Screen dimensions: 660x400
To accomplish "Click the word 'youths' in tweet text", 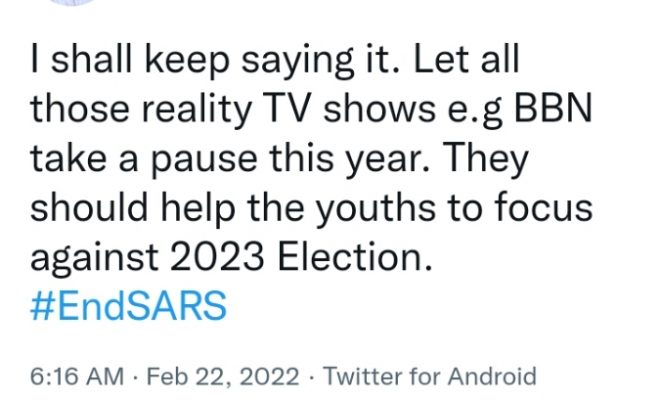I will click(384, 207).
